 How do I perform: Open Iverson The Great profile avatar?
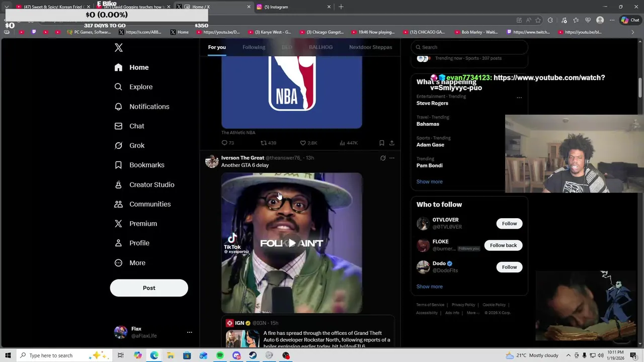point(212,161)
